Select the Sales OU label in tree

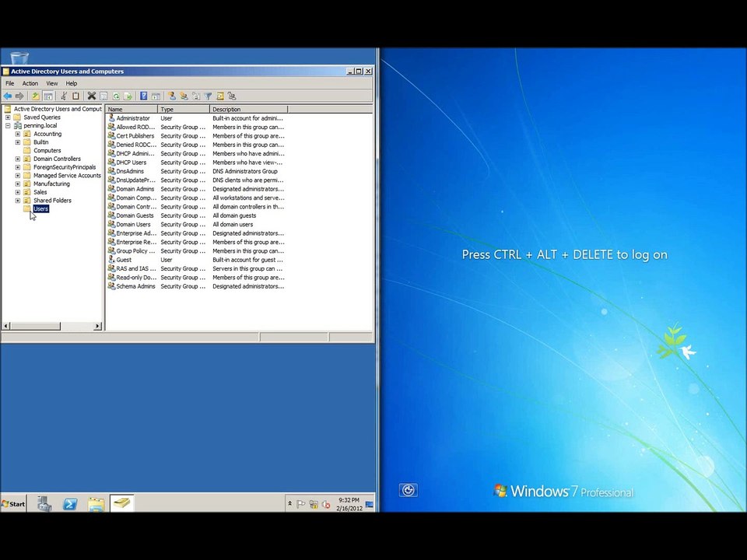[40, 192]
